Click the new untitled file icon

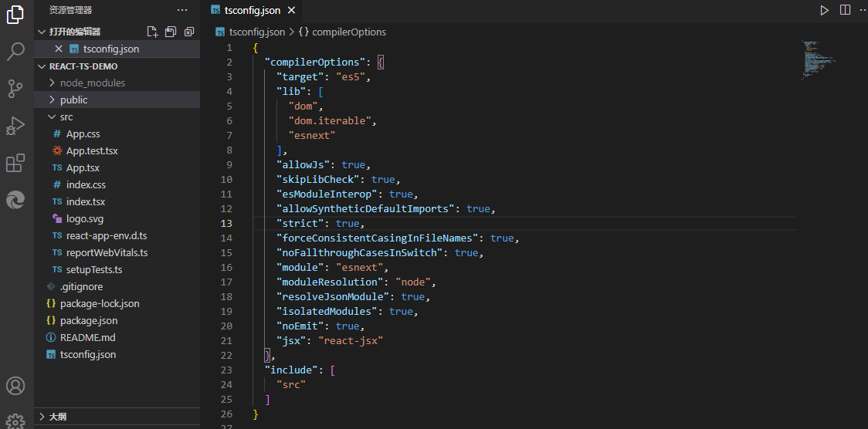pyautogui.click(x=151, y=32)
